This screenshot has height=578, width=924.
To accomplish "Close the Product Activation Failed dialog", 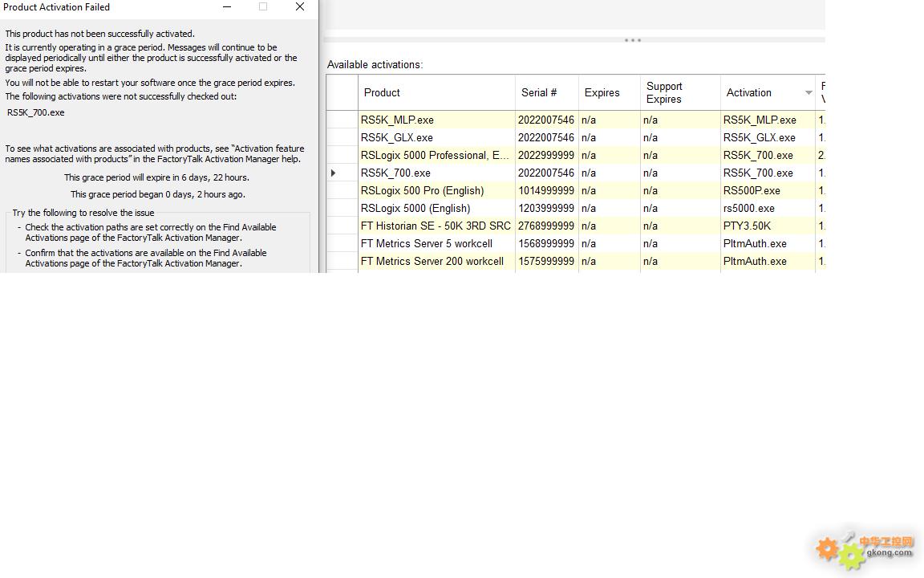I will [300, 7].
